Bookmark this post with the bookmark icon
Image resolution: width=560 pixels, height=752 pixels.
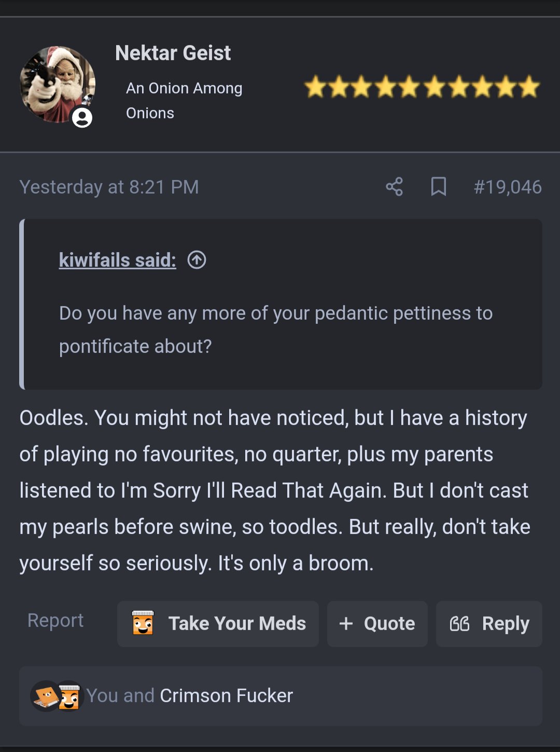[439, 187]
